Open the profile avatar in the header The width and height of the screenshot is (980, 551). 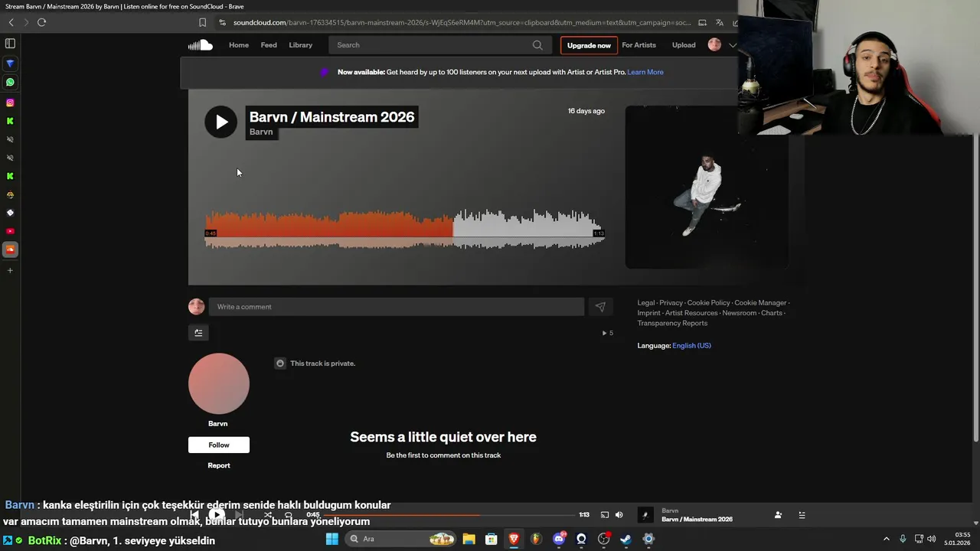point(714,45)
